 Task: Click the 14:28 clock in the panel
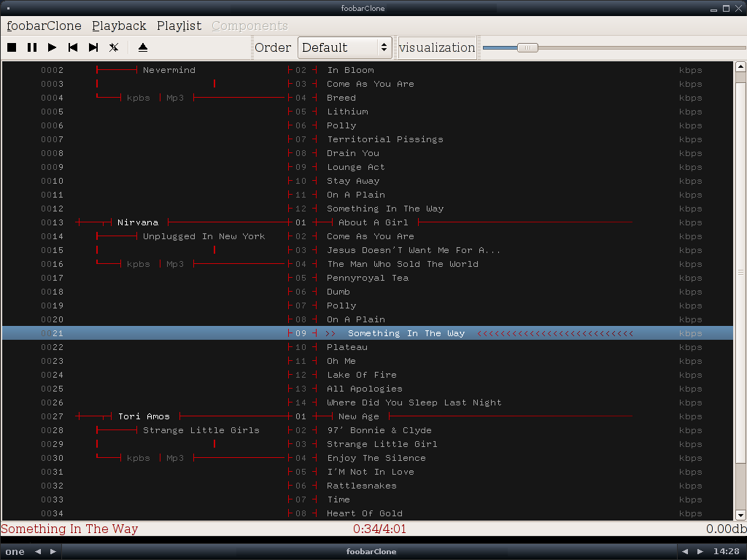click(726, 551)
